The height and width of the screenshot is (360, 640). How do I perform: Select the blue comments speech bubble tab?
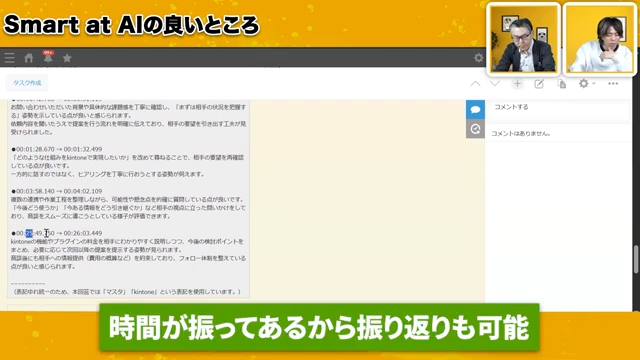coord(475,109)
